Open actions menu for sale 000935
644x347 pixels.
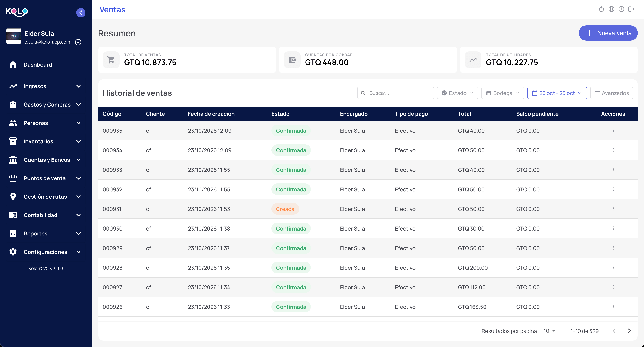coord(613,131)
